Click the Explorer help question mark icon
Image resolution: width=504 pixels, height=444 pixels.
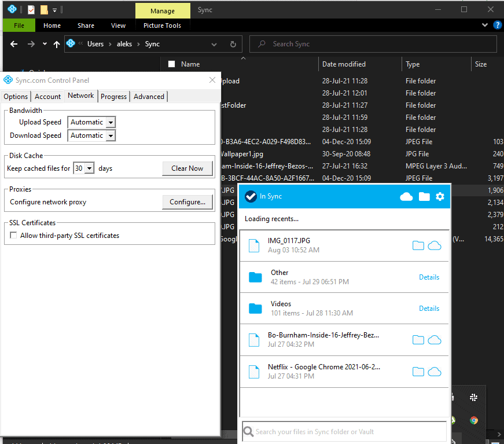(x=497, y=25)
